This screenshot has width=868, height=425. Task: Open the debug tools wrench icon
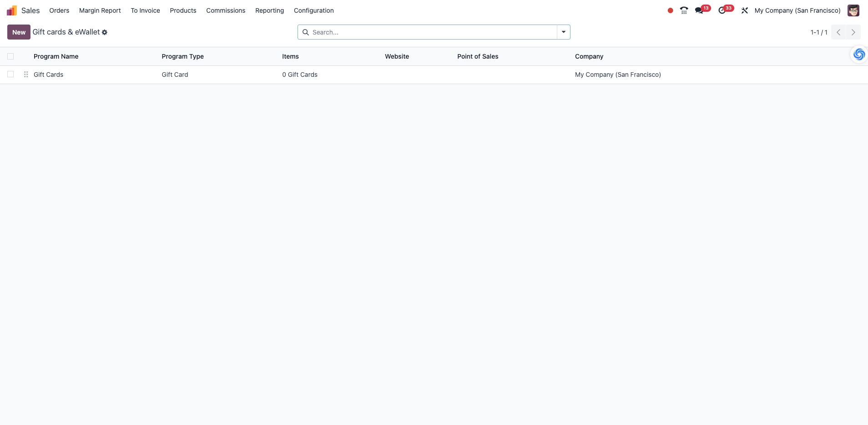pos(745,10)
